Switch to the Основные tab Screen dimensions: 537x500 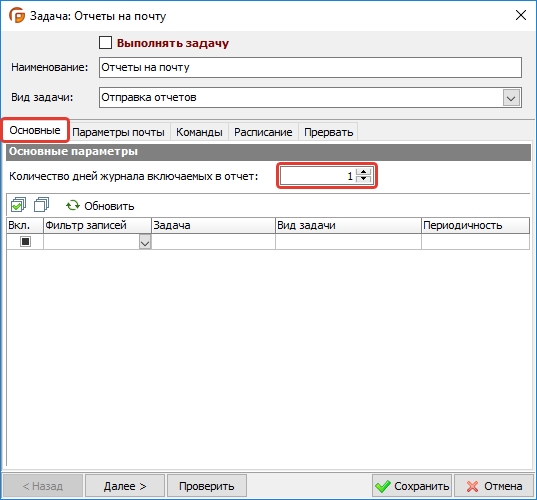tap(35, 130)
